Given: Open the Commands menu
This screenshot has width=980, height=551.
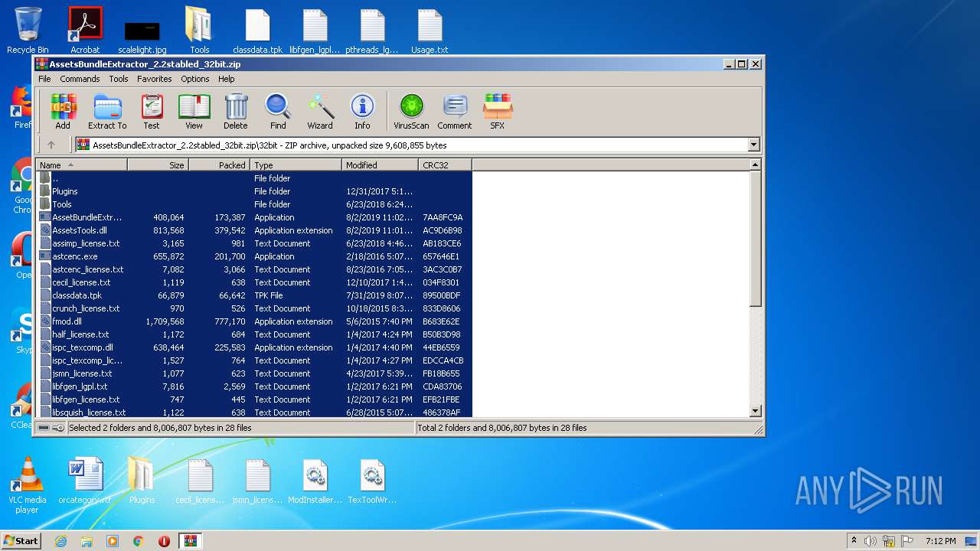Looking at the screenshot, I should (x=80, y=79).
